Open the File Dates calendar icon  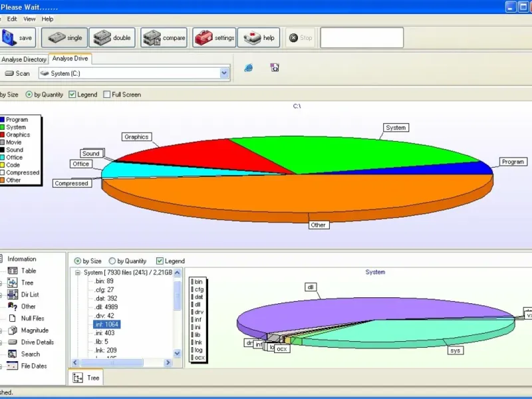pos(13,366)
